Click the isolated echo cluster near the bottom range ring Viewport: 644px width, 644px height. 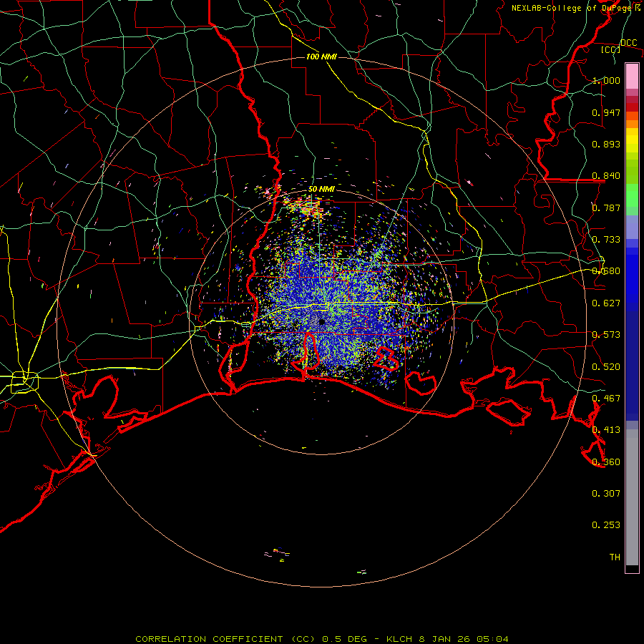pyautogui.click(x=278, y=554)
